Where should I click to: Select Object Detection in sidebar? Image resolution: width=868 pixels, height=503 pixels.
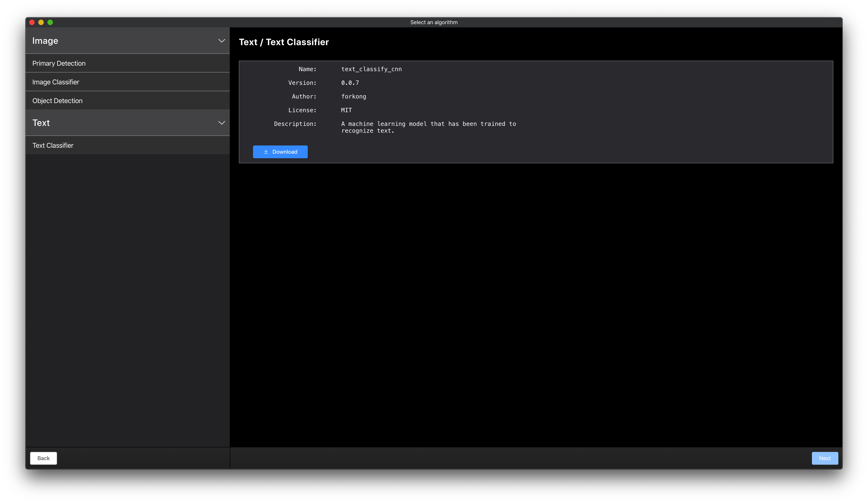57,101
